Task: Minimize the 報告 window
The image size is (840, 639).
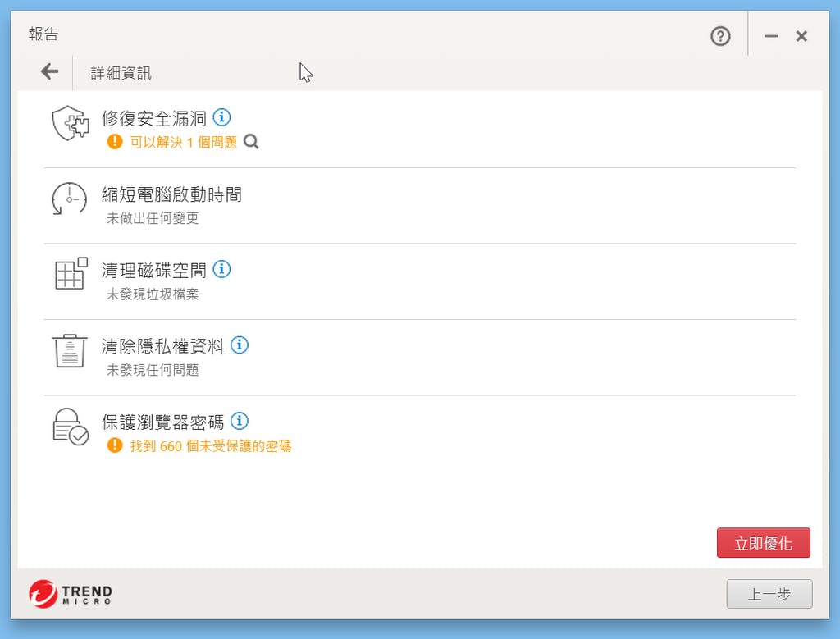Action: pos(771,36)
